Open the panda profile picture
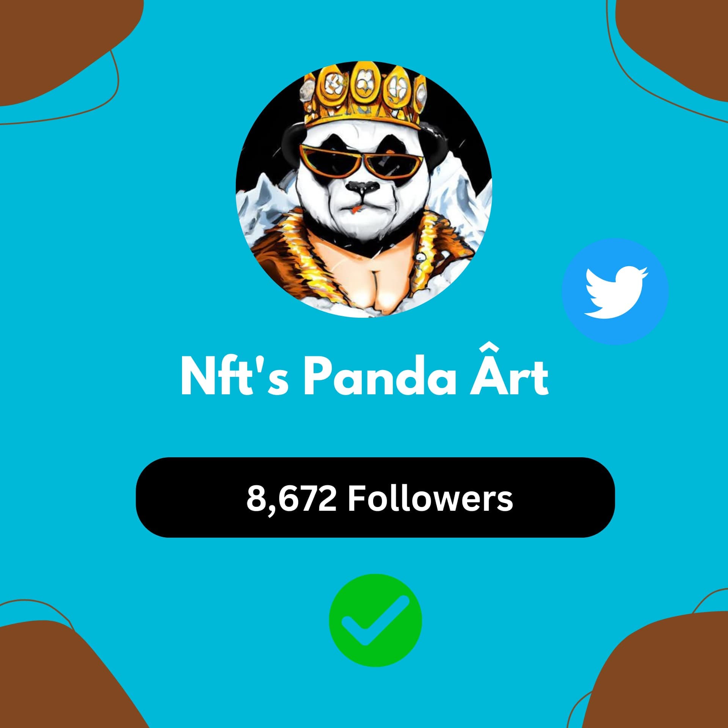728x728 pixels. point(364,190)
